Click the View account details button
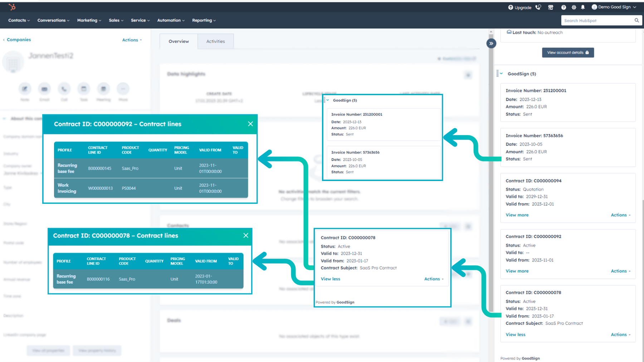The width and height of the screenshot is (644, 362). [x=568, y=53]
